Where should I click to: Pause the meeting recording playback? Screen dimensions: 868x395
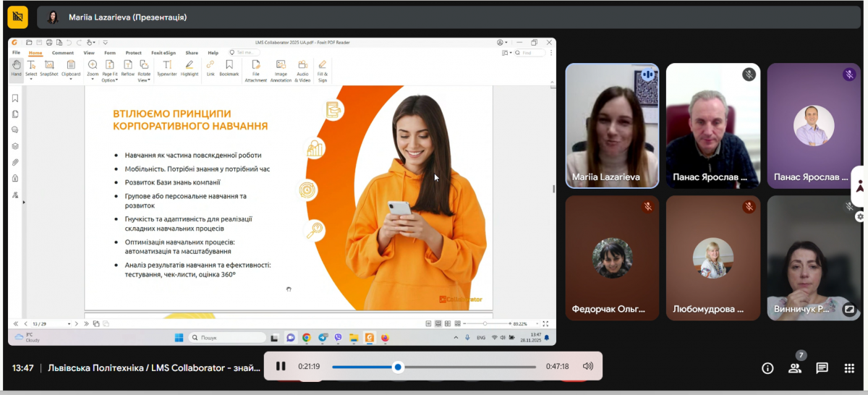click(281, 367)
